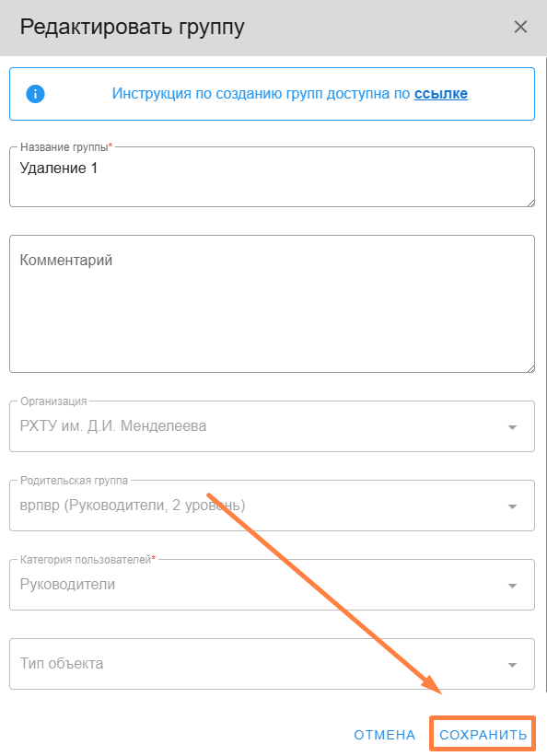Open the instruction via the ссылке link
The height and width of the screenshot is (756, 547).
441,94
